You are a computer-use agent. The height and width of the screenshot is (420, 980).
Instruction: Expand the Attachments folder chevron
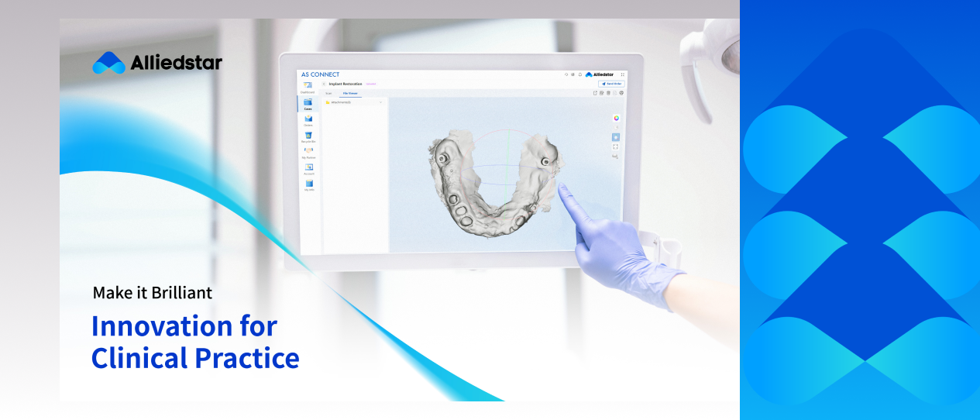(x=380, y=102)
